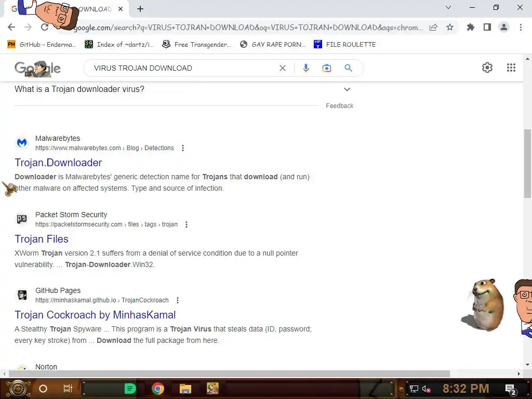Open the Trojan.Downloader result
This screenshot has width=532, height=399.
[58, 163]
